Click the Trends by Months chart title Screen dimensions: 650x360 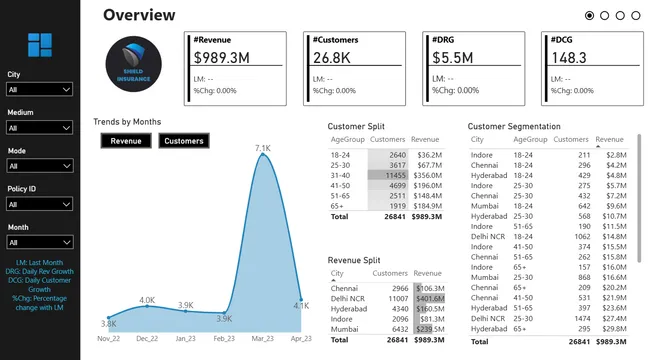[127, 122]
